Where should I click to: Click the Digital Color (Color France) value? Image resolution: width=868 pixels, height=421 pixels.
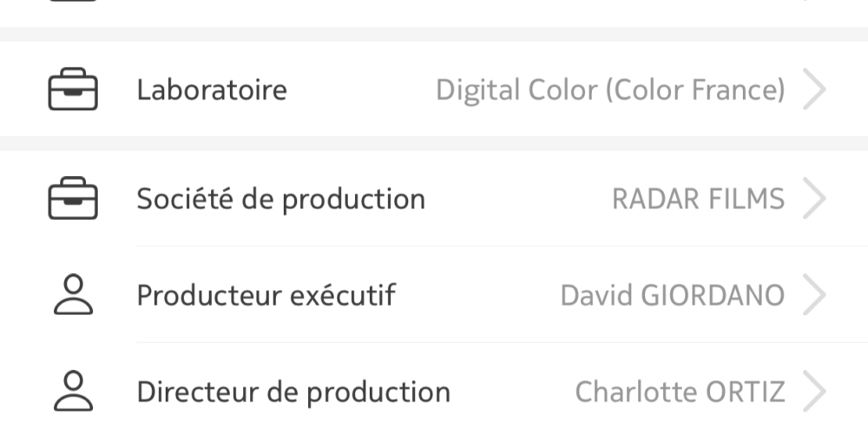(610, 89)
